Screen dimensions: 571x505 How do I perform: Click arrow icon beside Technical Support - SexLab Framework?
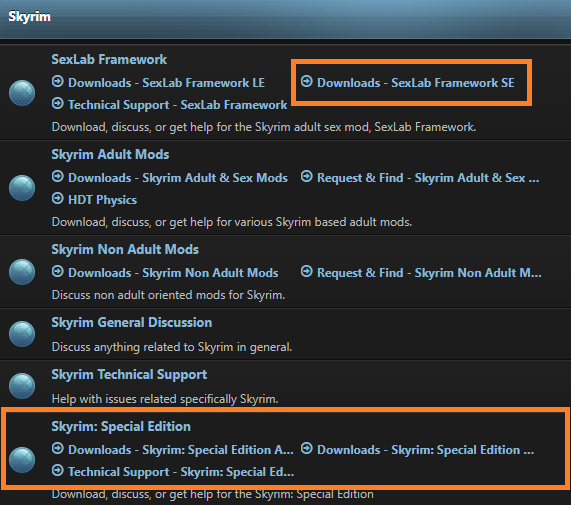coord(58,103)
